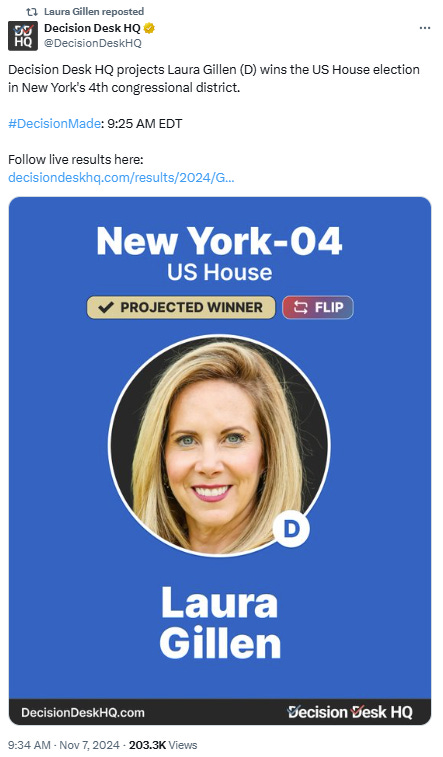Open the @DecisionDeskHQ handle link
The width and height of the screenshot is (443, 757).
[93, 43]
